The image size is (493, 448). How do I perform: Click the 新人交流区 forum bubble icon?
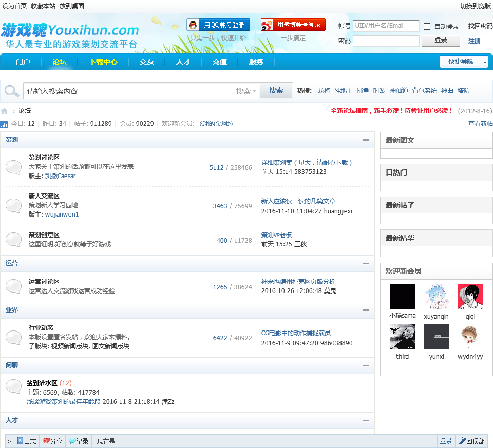coord(14,205)
